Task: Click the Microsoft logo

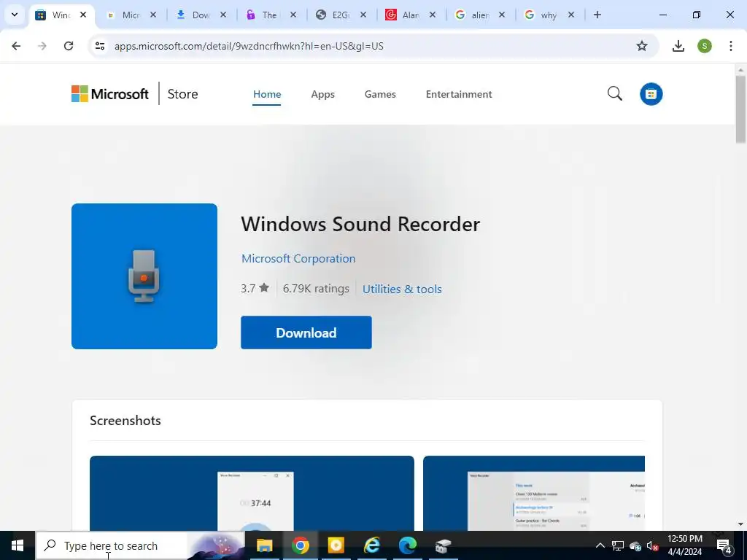Action: click(x=110, y=94)
